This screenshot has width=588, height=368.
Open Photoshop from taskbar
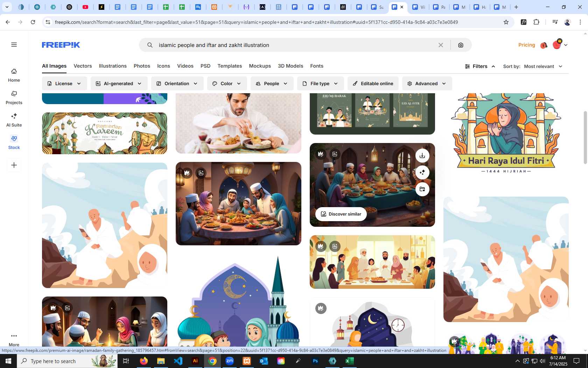(x=315, y=361)
